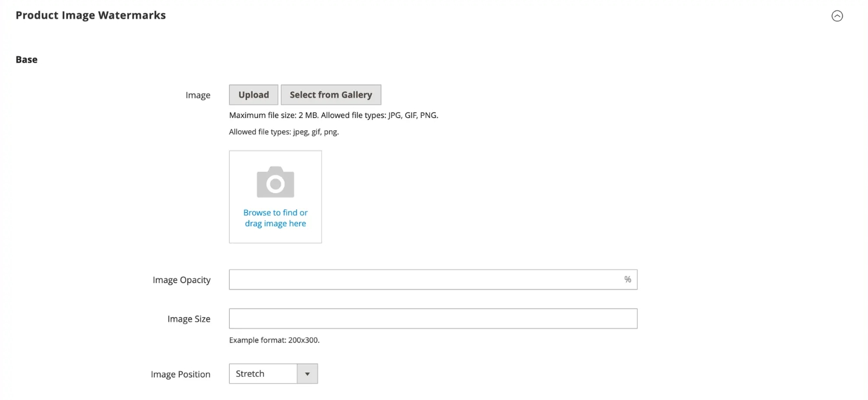Click the camera icon in upload box
The height and width of the screenshot is (400, 868).
[275, 183]
